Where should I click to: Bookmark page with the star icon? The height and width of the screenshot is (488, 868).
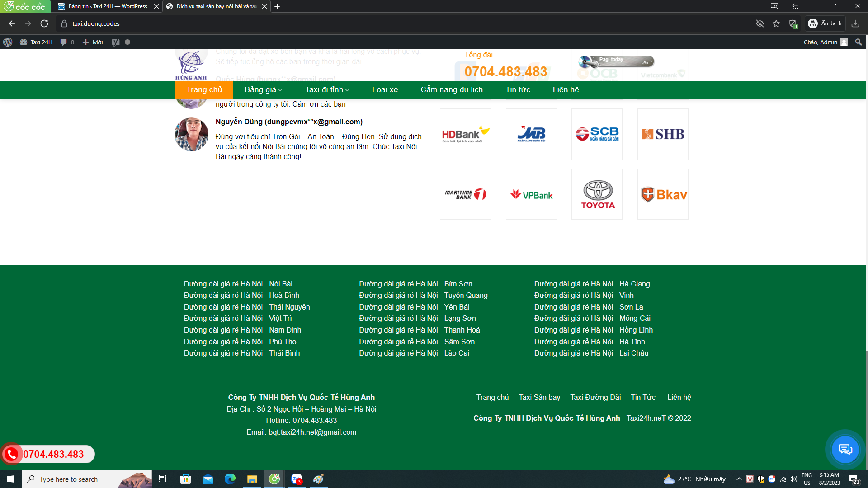(x=776, y=23)
